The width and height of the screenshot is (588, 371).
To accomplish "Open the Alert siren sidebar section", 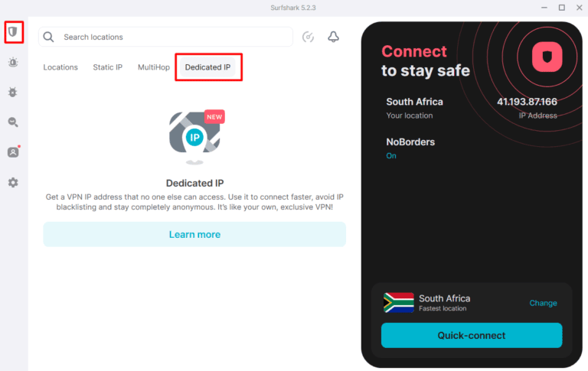I will click(x=13, y=63).
